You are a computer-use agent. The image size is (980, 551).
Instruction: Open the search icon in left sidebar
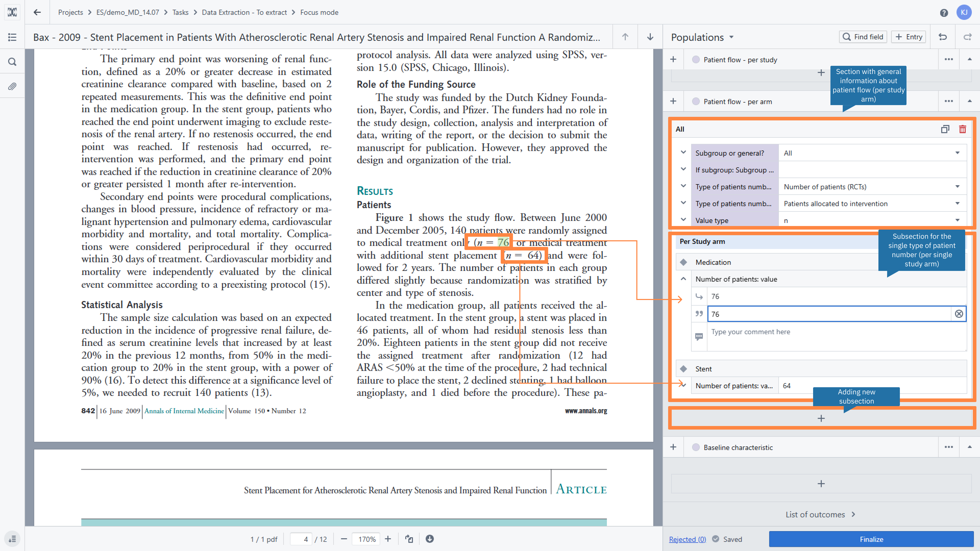pyautogui.click(x=12, y=61)
